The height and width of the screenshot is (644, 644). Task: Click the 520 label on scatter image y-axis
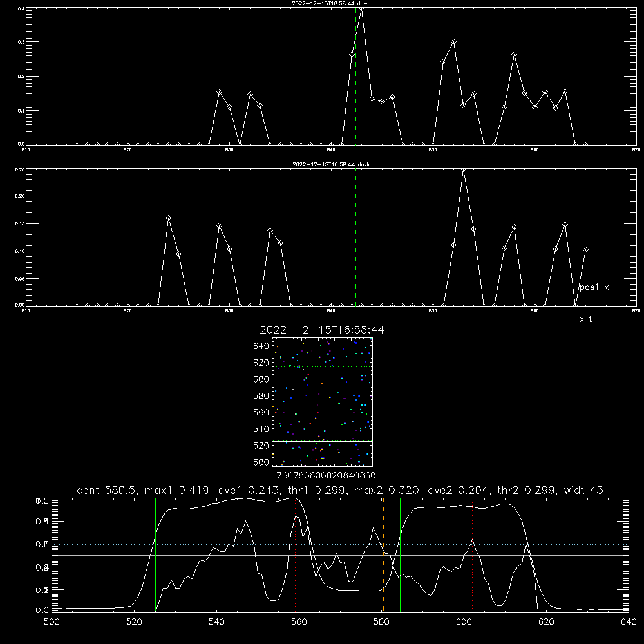coord(261,446)
